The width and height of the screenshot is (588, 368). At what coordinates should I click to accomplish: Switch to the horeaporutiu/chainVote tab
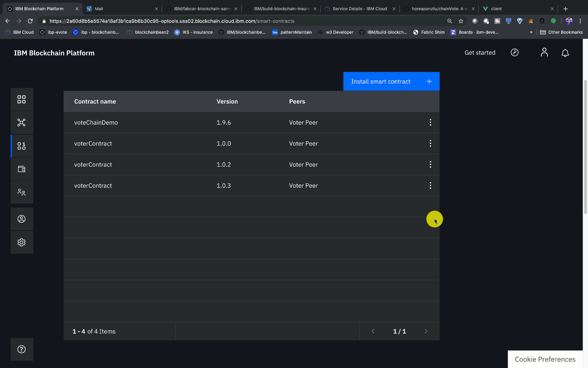(440, 9)
